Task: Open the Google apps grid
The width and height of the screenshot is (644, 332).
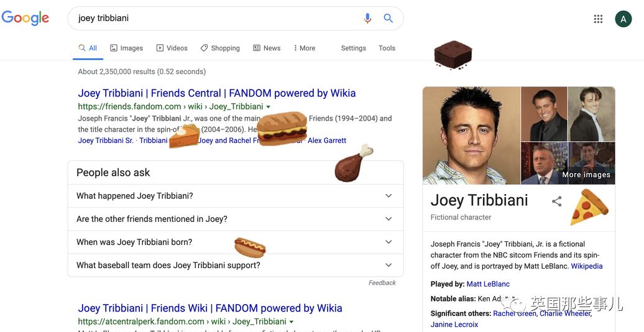Action: [598, 19]
